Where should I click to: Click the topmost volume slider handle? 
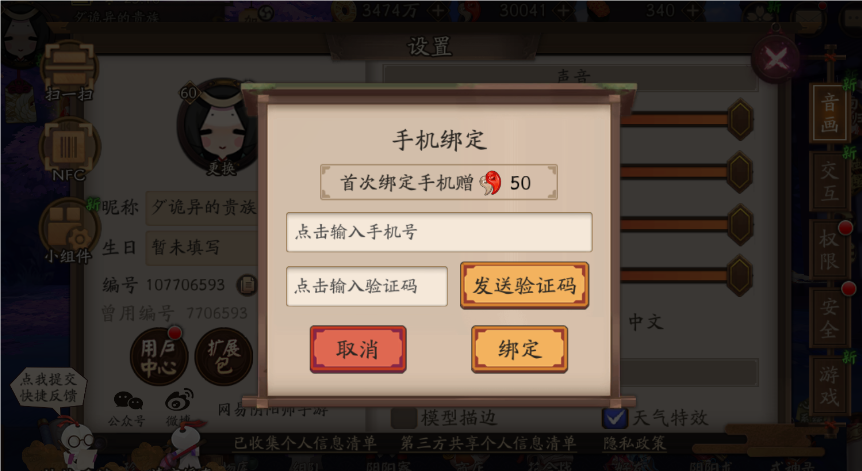tap(740, 119)
